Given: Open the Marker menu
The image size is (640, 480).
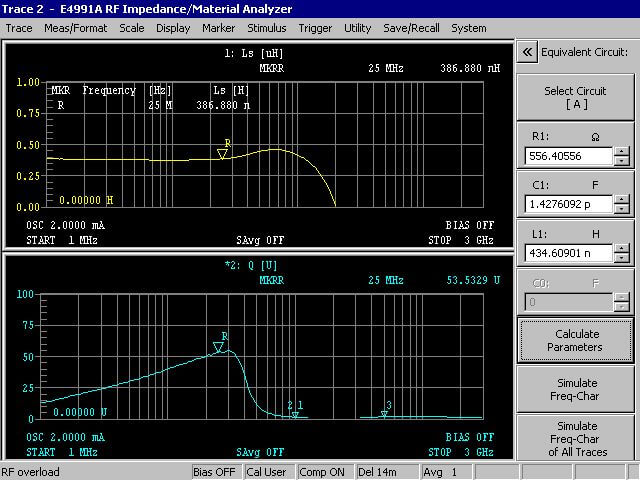Looking at the screenshot, I should 218,28.
